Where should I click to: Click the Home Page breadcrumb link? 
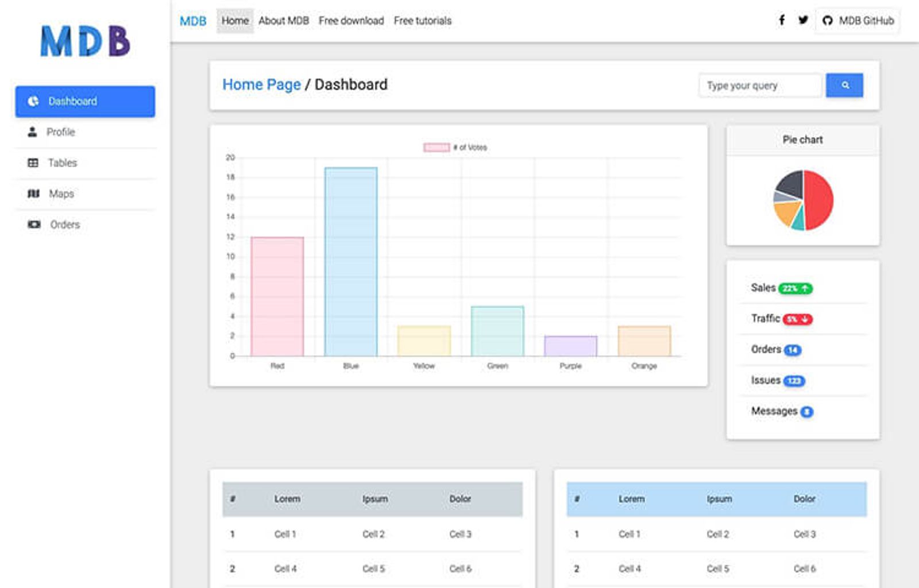pos(261,84)
